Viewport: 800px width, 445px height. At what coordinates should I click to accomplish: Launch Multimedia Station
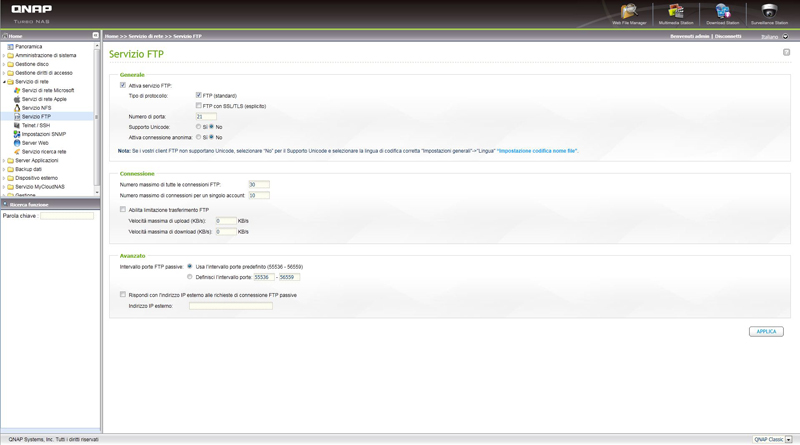coord(676,13)
